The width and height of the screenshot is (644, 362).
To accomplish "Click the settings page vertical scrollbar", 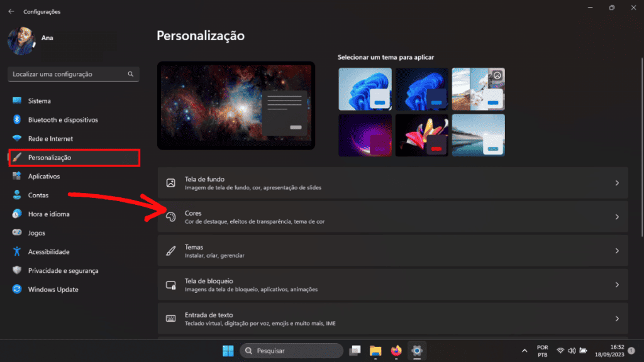I will (642, 147).
